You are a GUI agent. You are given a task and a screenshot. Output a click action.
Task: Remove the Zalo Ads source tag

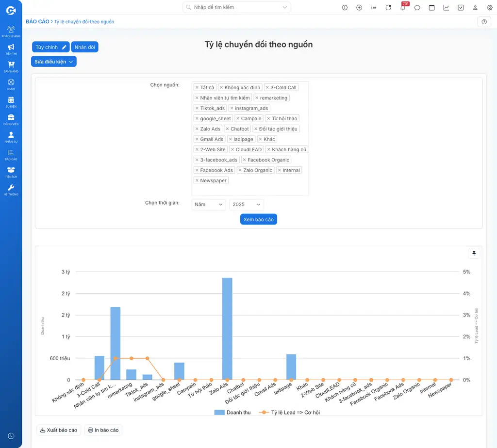coord(197,129)
